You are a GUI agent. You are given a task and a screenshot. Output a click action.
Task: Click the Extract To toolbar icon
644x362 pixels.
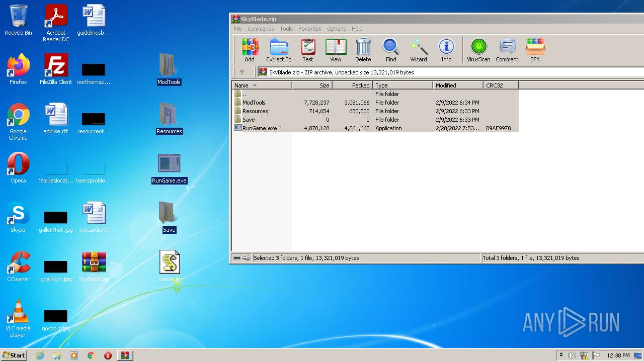[x=279, y=50]
